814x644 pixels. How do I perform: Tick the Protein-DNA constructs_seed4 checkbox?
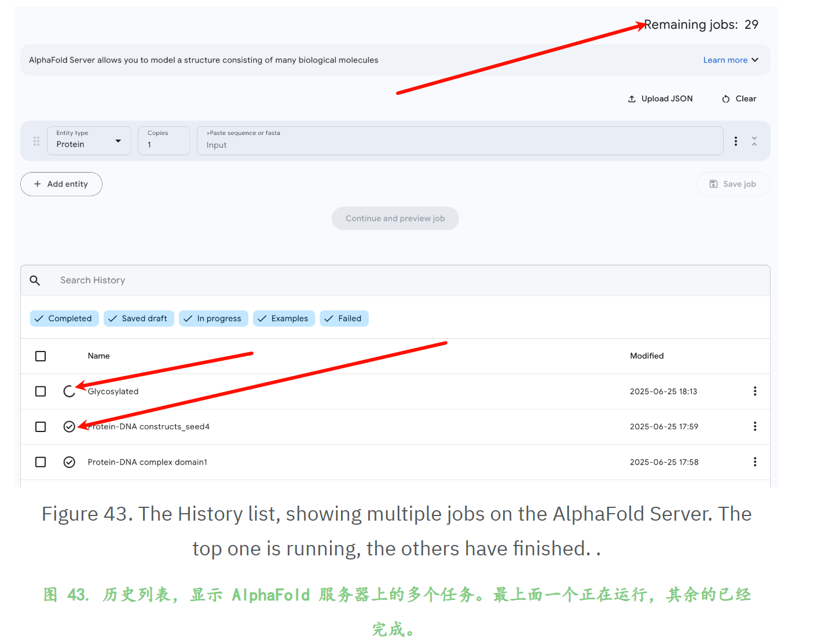click(41, 427)
